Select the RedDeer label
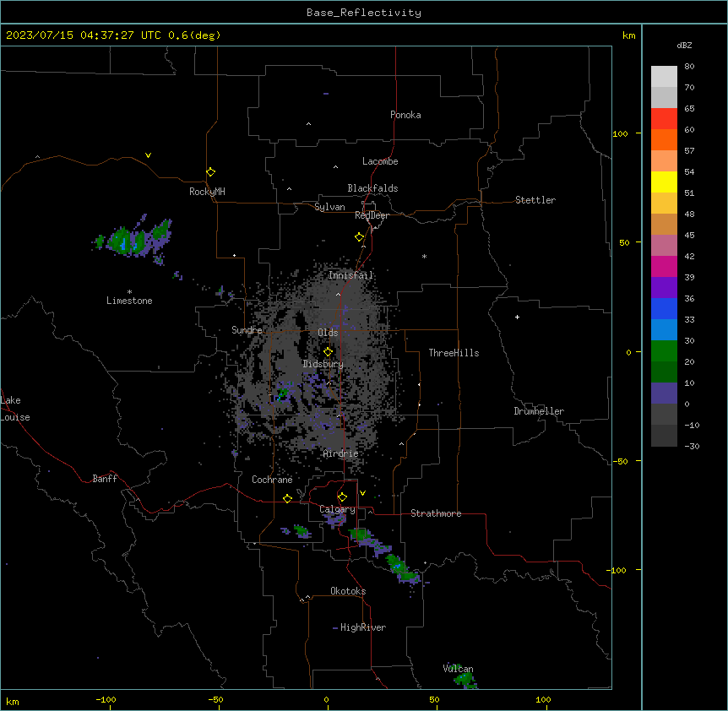 click(x=372, y=215)
